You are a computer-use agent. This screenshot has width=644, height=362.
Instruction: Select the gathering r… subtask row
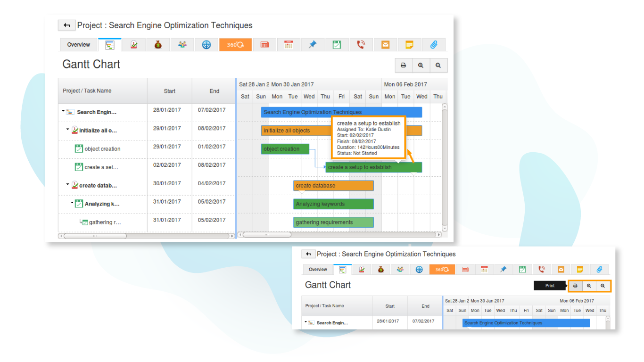click(x=146, y=222)
